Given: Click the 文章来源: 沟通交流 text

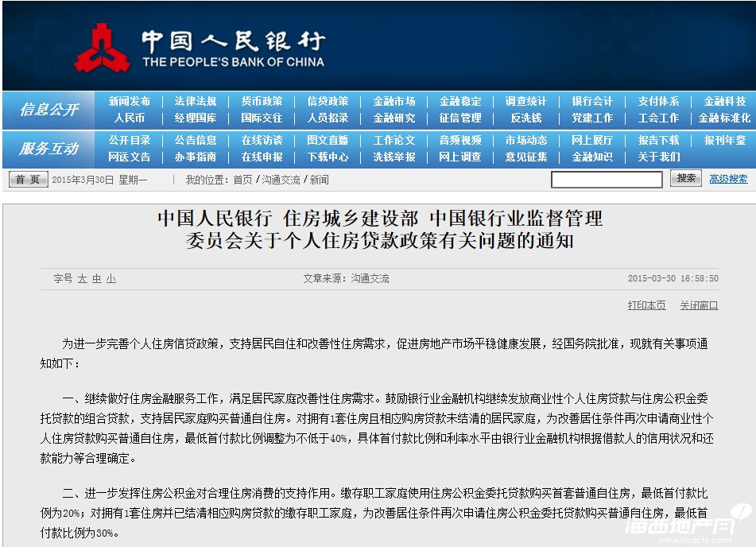Looking at the screenshot, I should click(x=346, y=279).
